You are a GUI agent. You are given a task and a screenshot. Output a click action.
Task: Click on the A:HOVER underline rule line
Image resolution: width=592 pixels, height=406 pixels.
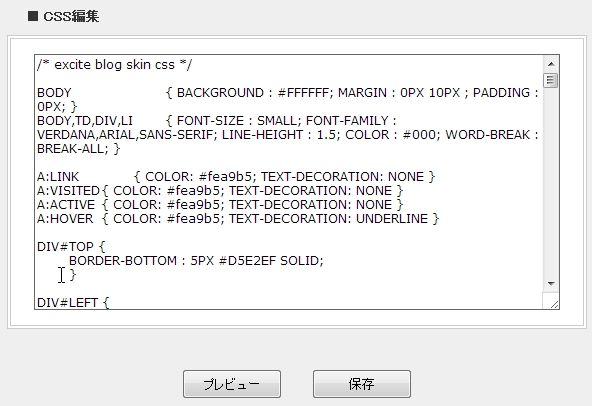tap(238, 218)
